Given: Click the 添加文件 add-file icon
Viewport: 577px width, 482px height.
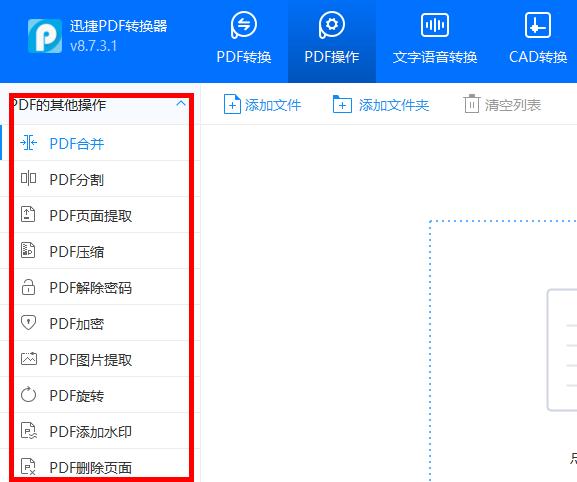Looking at the screenshot, I should [232, 104].
